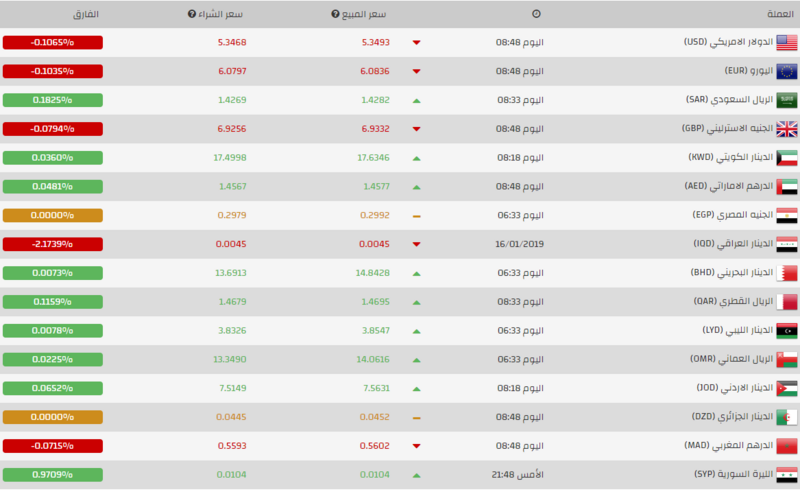Click the 0.0000% orange badge in EGP row

point(53,215)
